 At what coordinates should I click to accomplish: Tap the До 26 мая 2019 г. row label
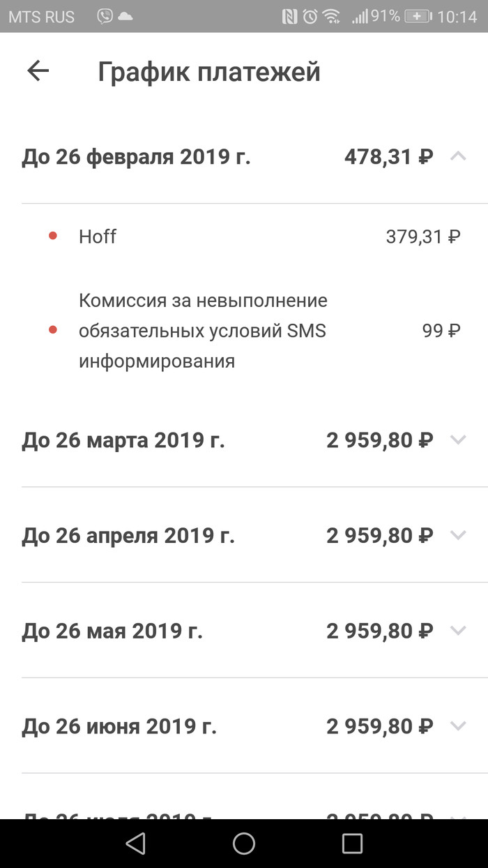coord(112,631)
